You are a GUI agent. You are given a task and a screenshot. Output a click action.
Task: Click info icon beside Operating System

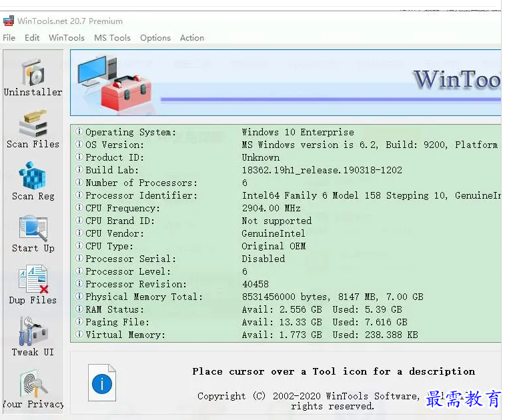coord(79,132)
